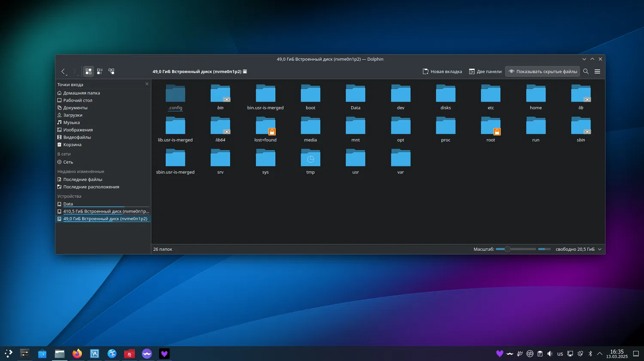The height and width of the screenshot is (361, 644).
Task: Launch Firefox from the taskbar
Action: (x=77, y=354)
